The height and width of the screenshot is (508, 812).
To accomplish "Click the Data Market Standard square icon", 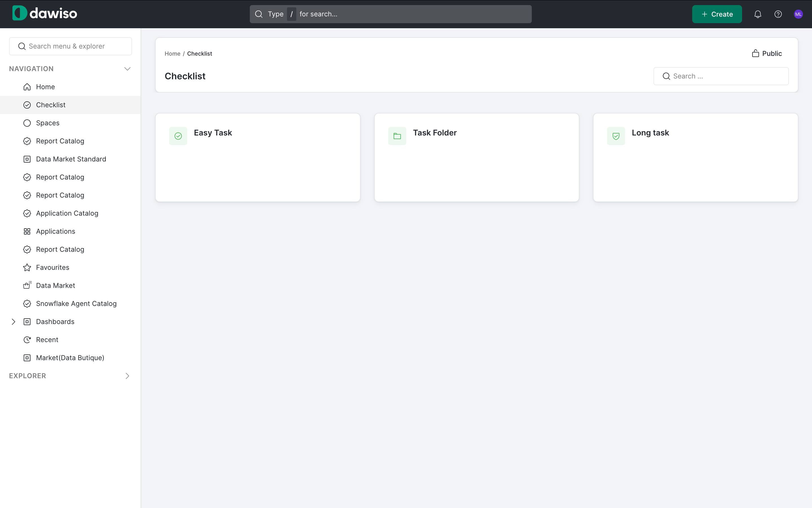I will tap(27, 159).
